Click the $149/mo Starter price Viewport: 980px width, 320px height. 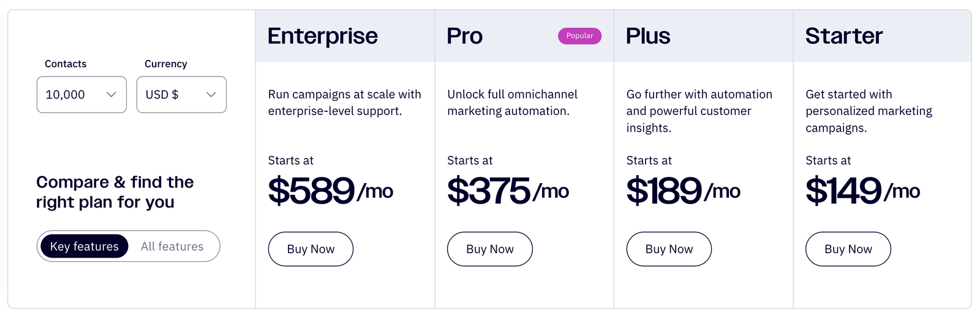click(x=862, y=190)
